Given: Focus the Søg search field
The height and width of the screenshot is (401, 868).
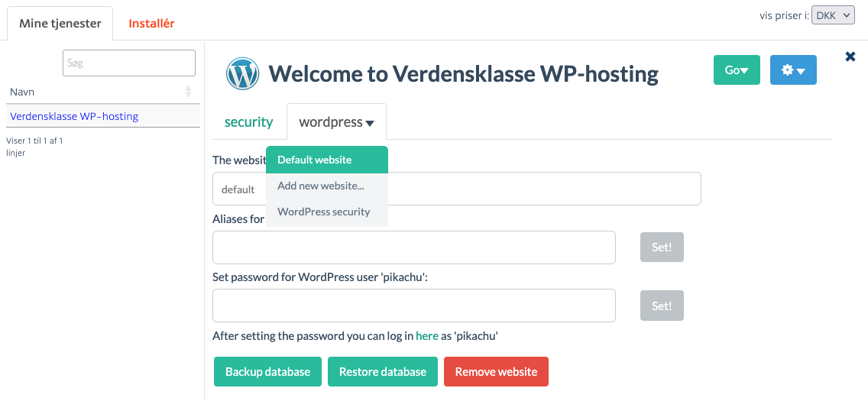Looking at the screenshot, I should [129, 63].
